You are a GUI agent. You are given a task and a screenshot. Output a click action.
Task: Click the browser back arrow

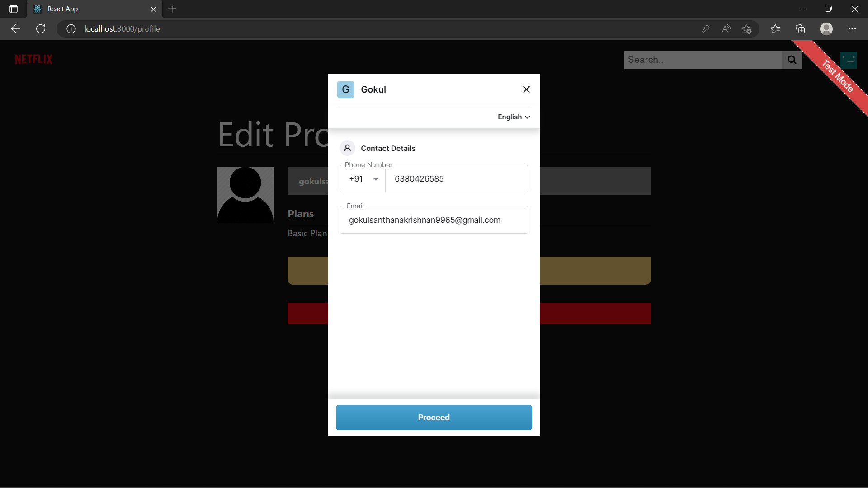16,29
